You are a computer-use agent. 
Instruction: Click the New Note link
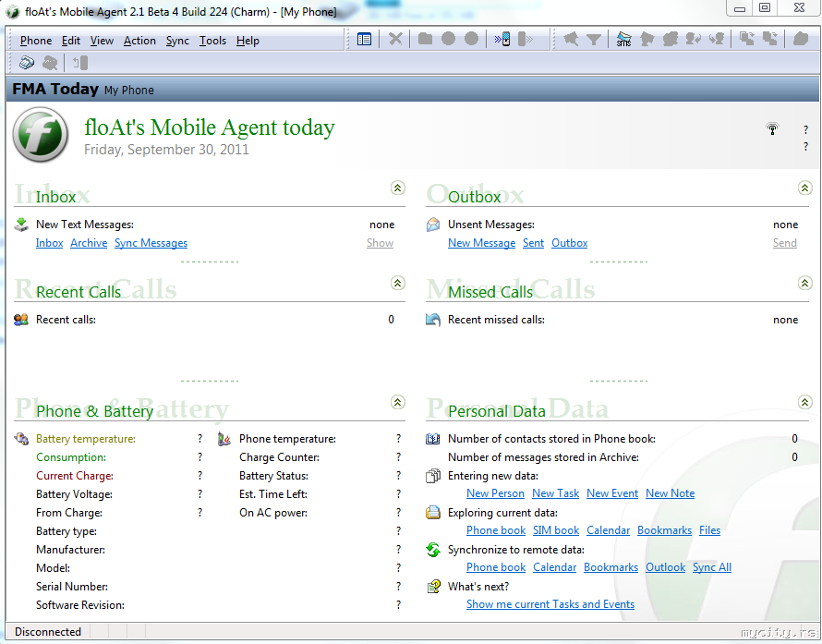(670, 493)
